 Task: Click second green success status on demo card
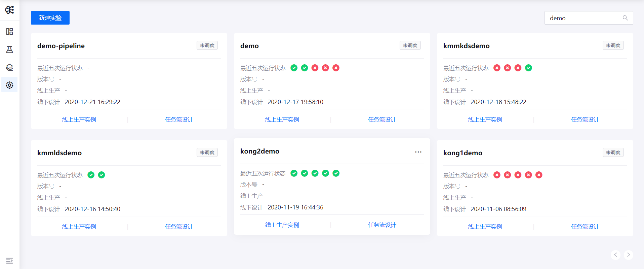(x=305, y=68)
